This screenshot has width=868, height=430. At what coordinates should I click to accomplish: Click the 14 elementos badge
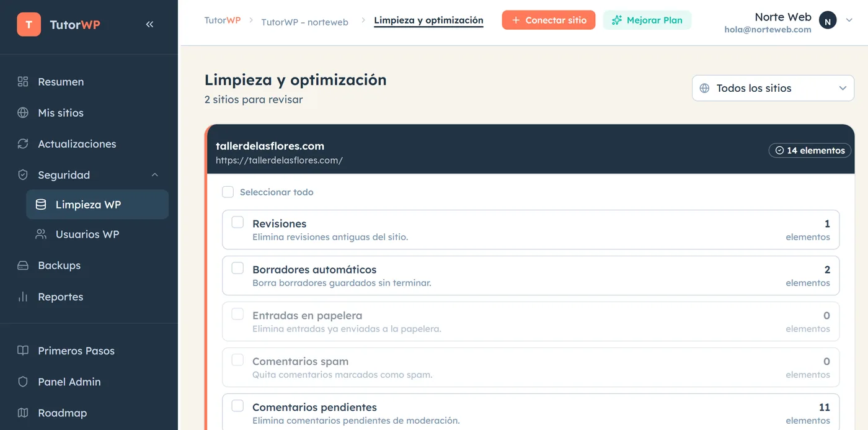pos(810,150)
